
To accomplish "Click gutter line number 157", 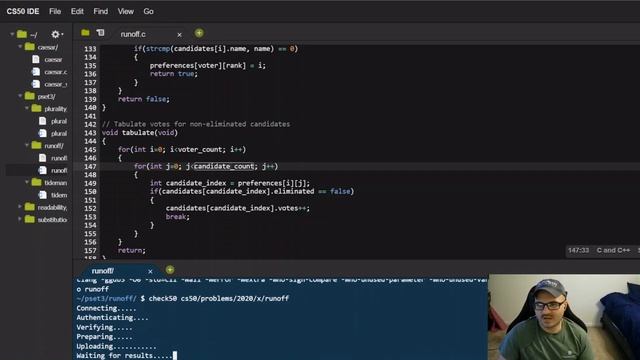I will click(90, 251).
